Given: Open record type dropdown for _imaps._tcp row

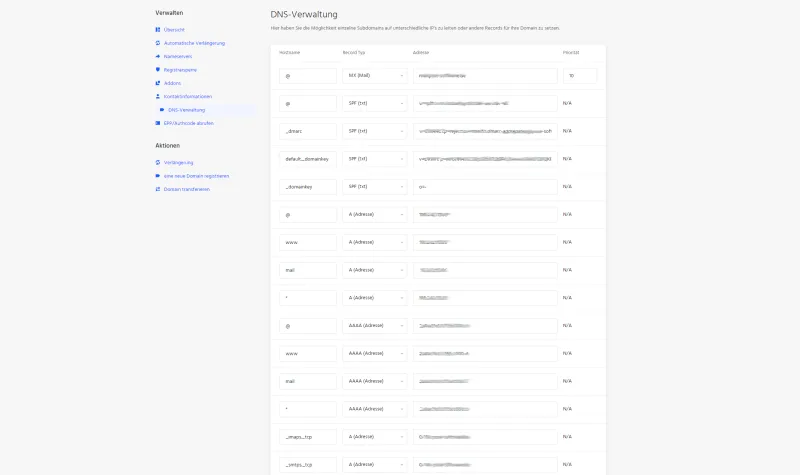Looking at the screenshot, I should pyautogui.click(x=374, y=437).
